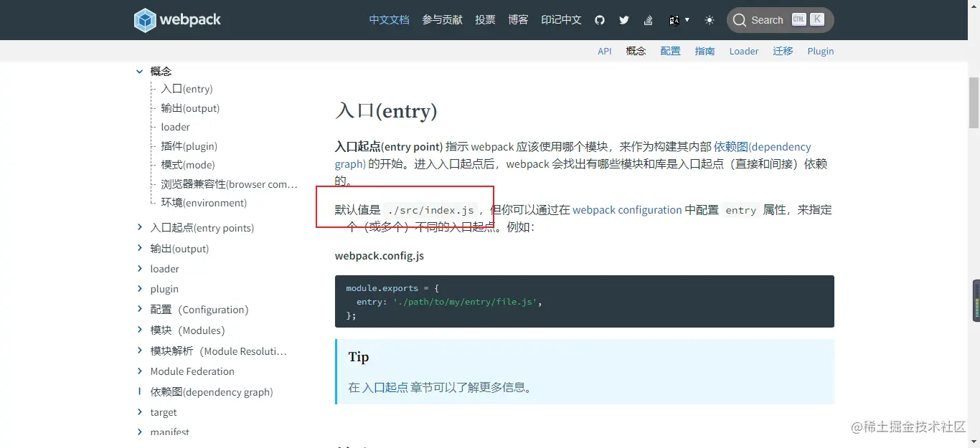980x448 pixels.
Task: Open the language switcher dropdown
Action: 679,20
